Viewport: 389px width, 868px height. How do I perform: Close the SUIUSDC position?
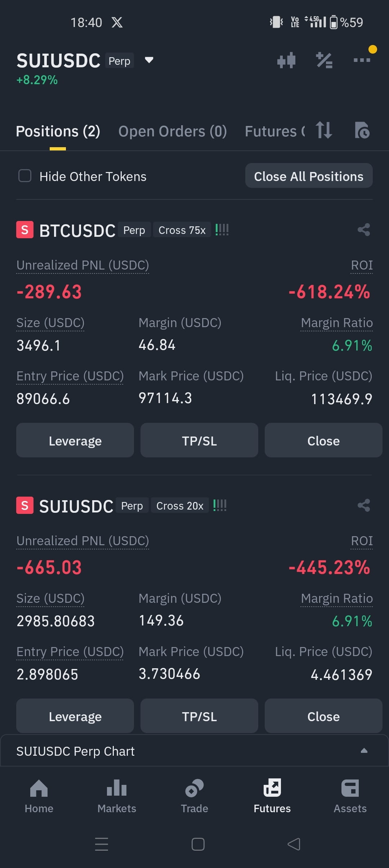323,716
